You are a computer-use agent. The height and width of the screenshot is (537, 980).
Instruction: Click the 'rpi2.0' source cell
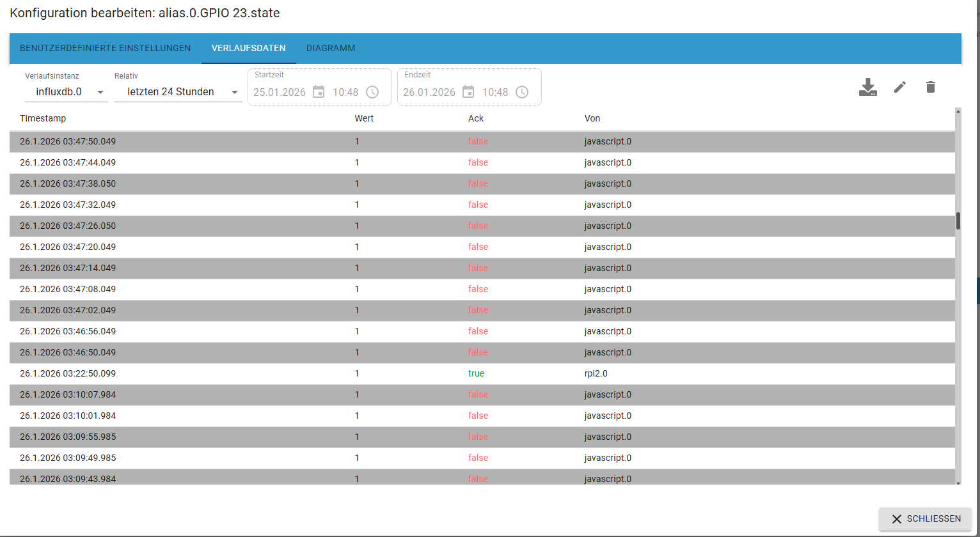[596, 373]
